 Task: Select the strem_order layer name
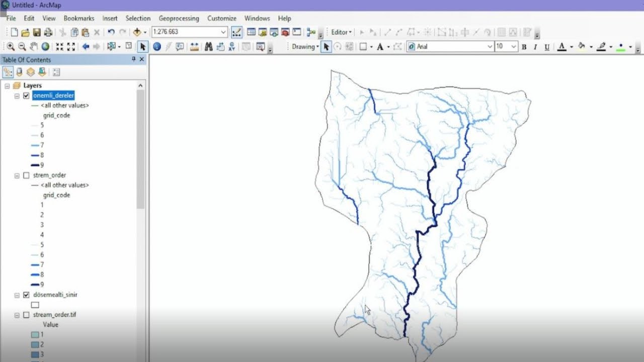coord(49,175)
